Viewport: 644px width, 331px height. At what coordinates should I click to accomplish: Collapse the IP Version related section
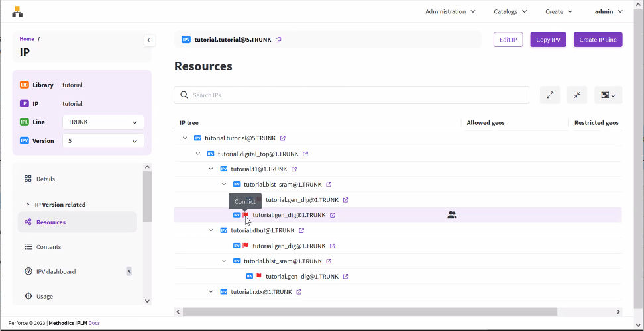tap(28, 205)
